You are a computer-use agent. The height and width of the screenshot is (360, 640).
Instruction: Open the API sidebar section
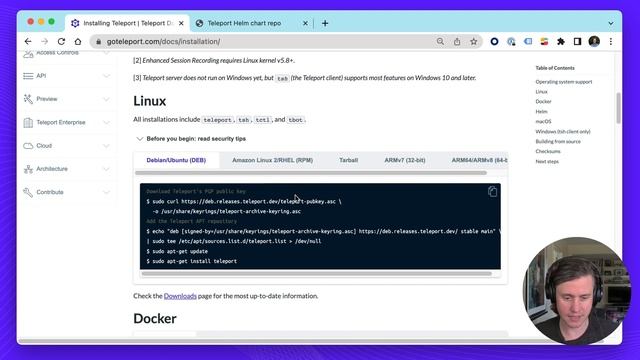click(x=41, y=76)
